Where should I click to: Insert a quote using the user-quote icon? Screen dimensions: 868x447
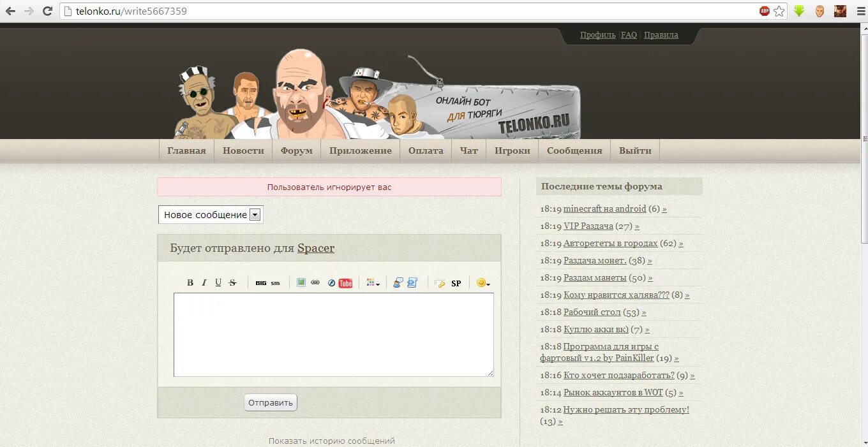click(x=397, y=282)
